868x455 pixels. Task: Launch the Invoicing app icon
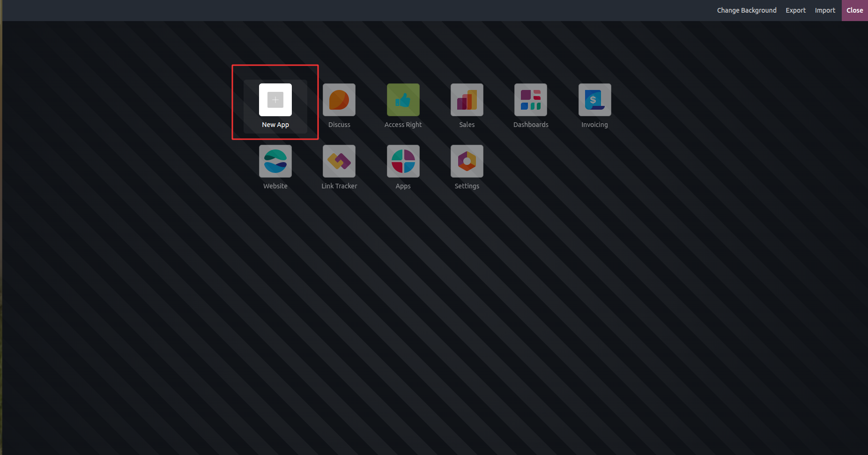pos(595,100)
